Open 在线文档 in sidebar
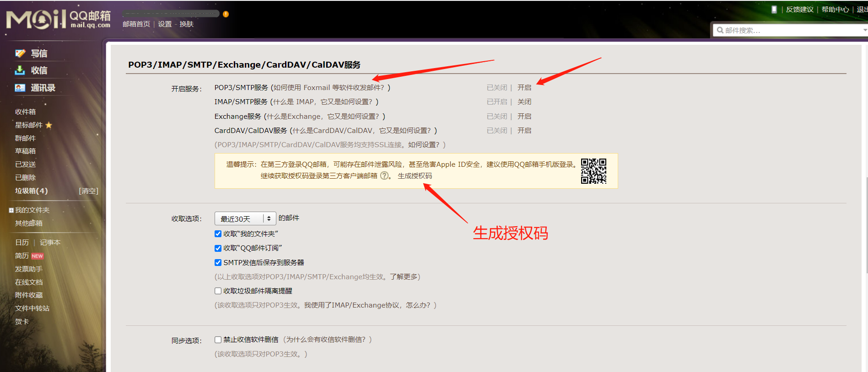This screenshot has height=372, width=868. 28,282
